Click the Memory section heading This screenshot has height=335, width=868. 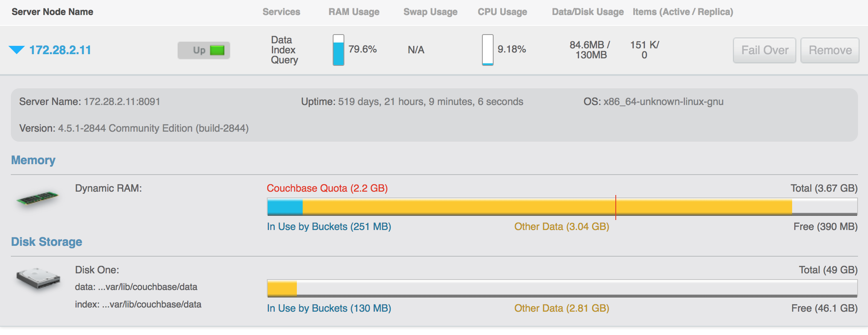(x=33, y=160)
